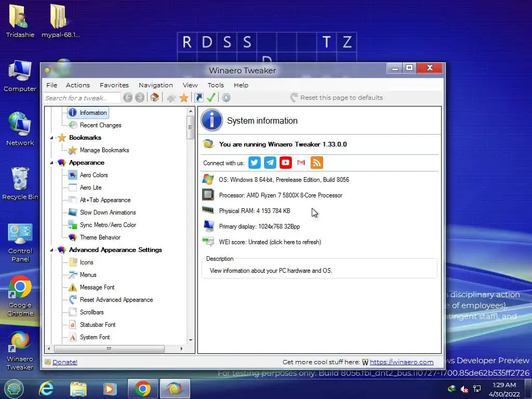Open Winaero YouTube channel icon
The width and height of the screenshot is (532, 399).
point(286,163)
